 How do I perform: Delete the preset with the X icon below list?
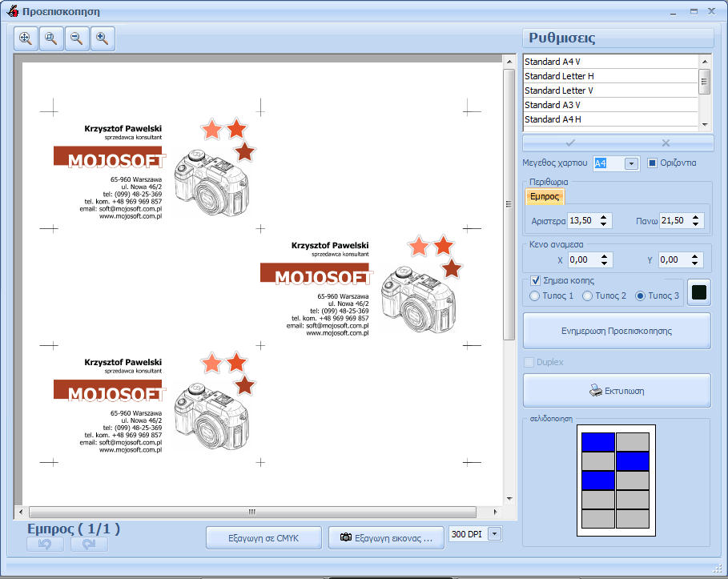coord(666,143)
